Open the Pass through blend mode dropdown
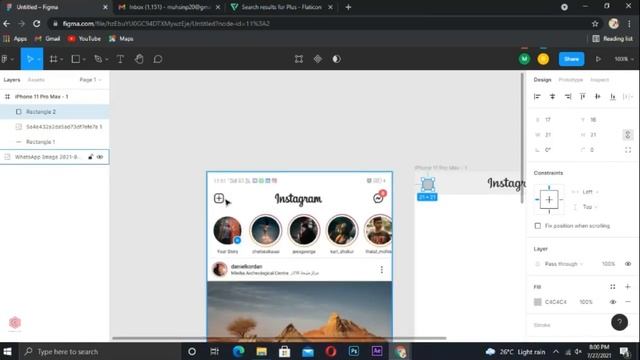Screen dimensions: 640x360 (564, 264)
